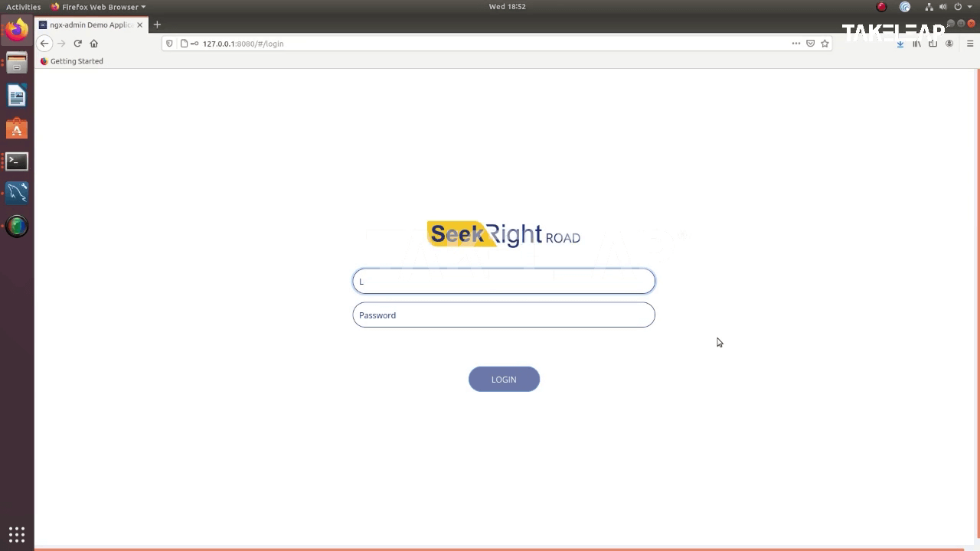Open the Firefox account icon

949,44
